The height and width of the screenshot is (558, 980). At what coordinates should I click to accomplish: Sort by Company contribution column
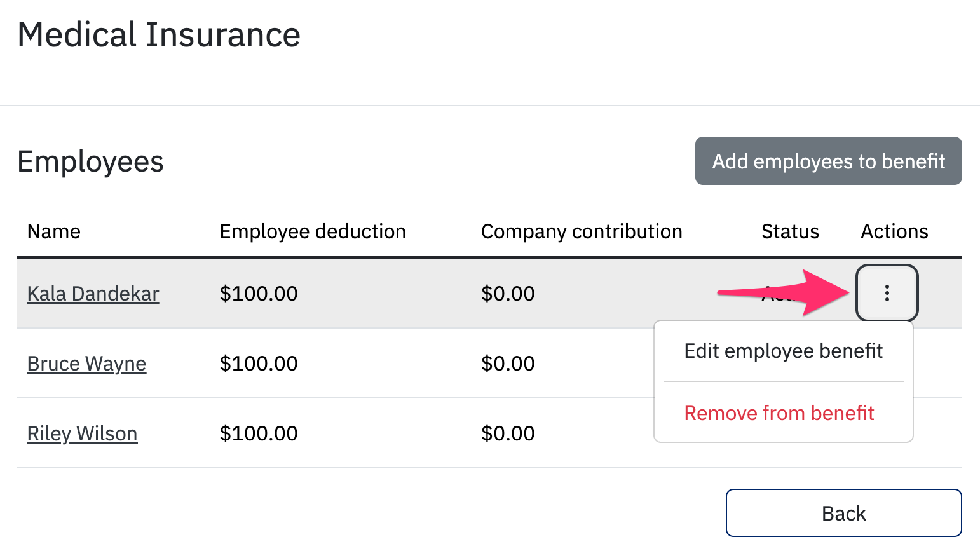582,231
